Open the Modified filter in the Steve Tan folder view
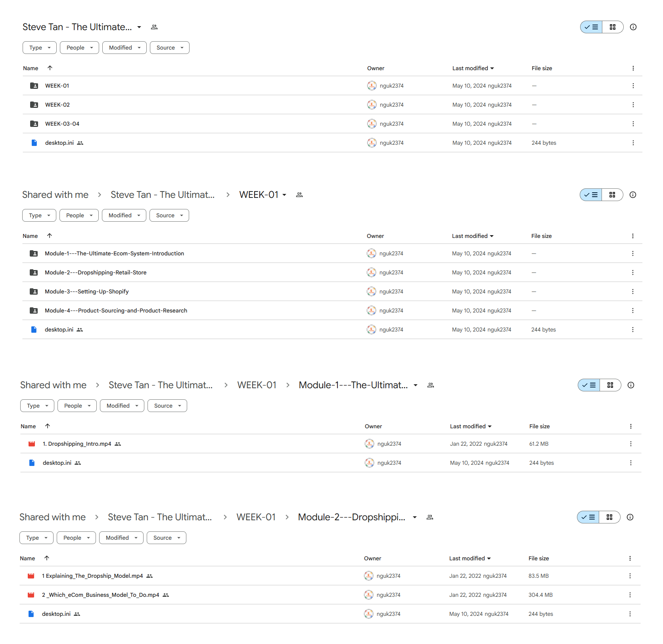The width and height of the screenshot is (663, 644). tap(125, 48)
